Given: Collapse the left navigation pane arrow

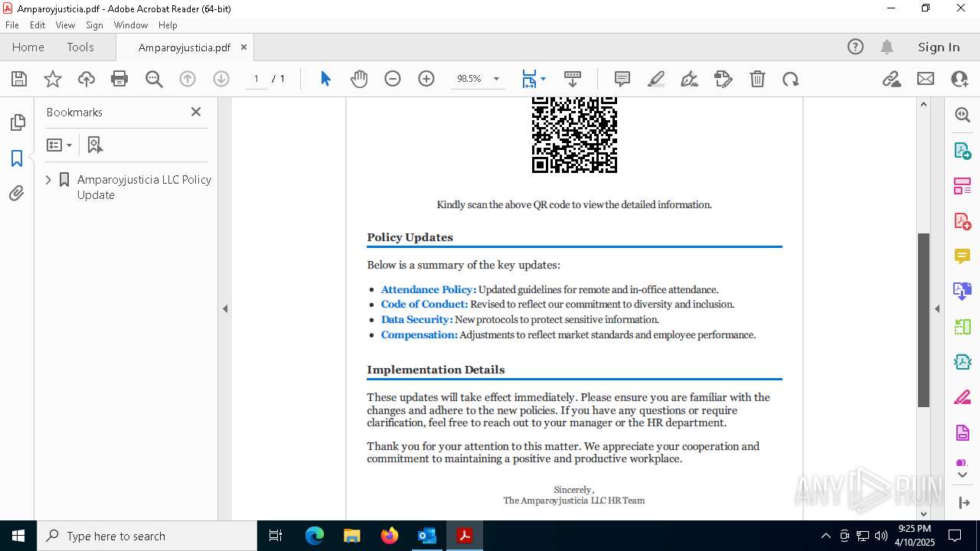Looking at the screenshot, I should [x=225, y=309].
